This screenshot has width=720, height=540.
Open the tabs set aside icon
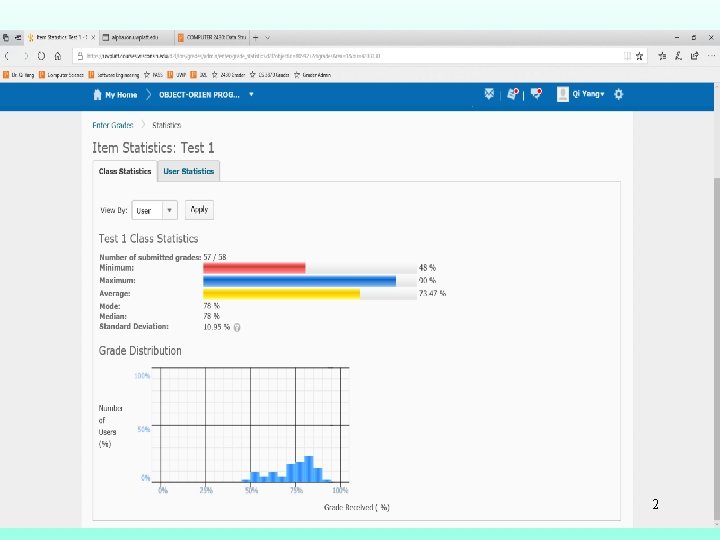pyautogui.click(x=6, y=38)
